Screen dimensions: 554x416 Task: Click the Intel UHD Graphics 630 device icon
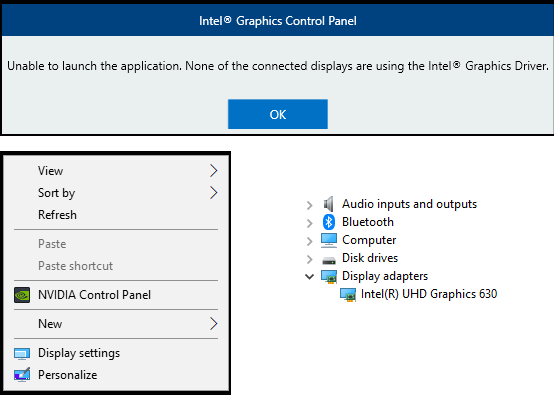[348, 294]
